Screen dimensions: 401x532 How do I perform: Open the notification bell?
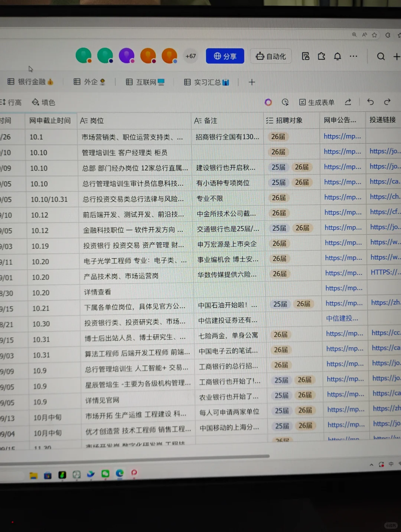pos(338,56)
